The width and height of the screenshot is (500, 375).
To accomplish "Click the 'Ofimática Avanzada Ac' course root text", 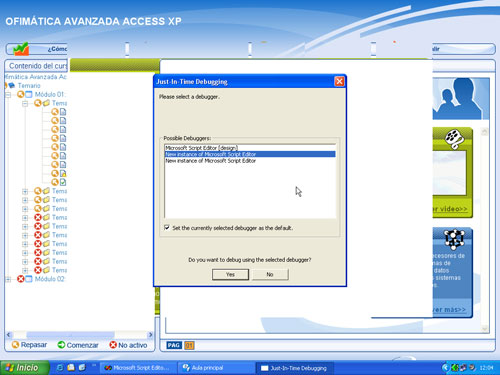I will [x=36, y=77].
